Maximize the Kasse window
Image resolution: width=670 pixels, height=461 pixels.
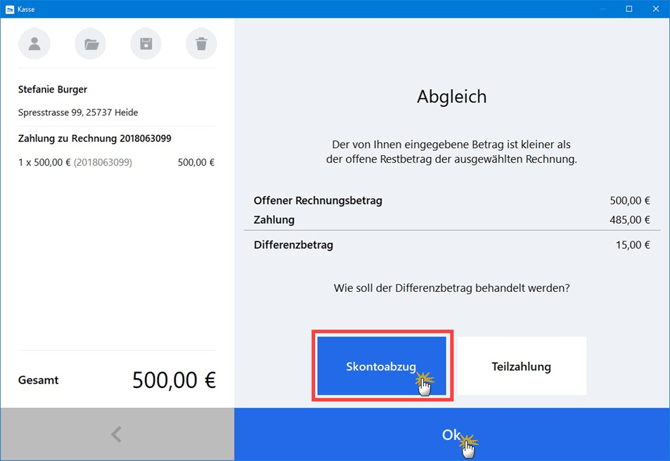(629, 9)
